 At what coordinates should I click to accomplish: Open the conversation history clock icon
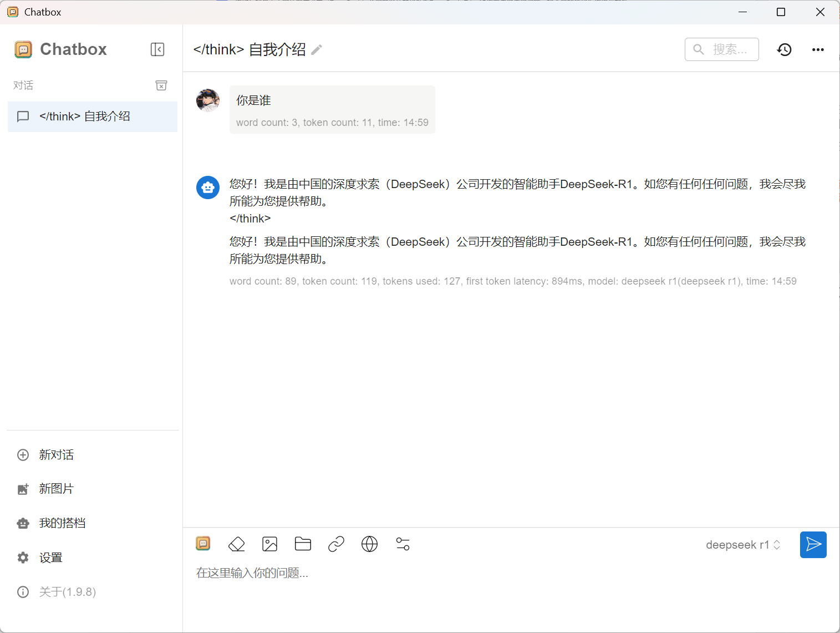click(x=784, y=50)
